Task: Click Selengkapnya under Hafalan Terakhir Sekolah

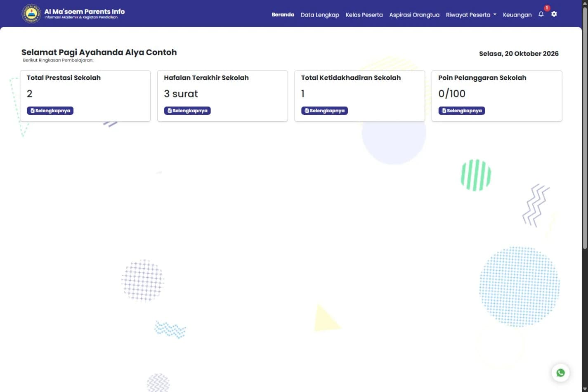Action: 187,111
